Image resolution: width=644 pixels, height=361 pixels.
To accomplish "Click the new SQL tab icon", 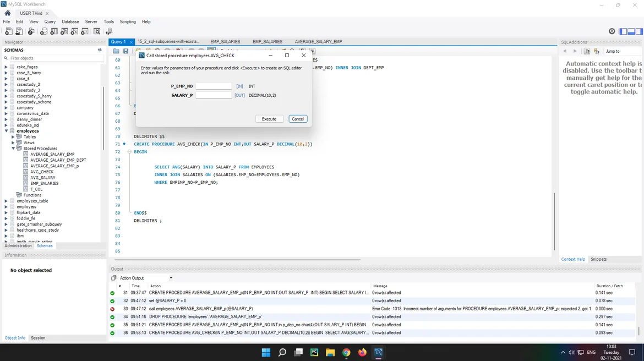I will pyautogui.click(x=8, y=31).
